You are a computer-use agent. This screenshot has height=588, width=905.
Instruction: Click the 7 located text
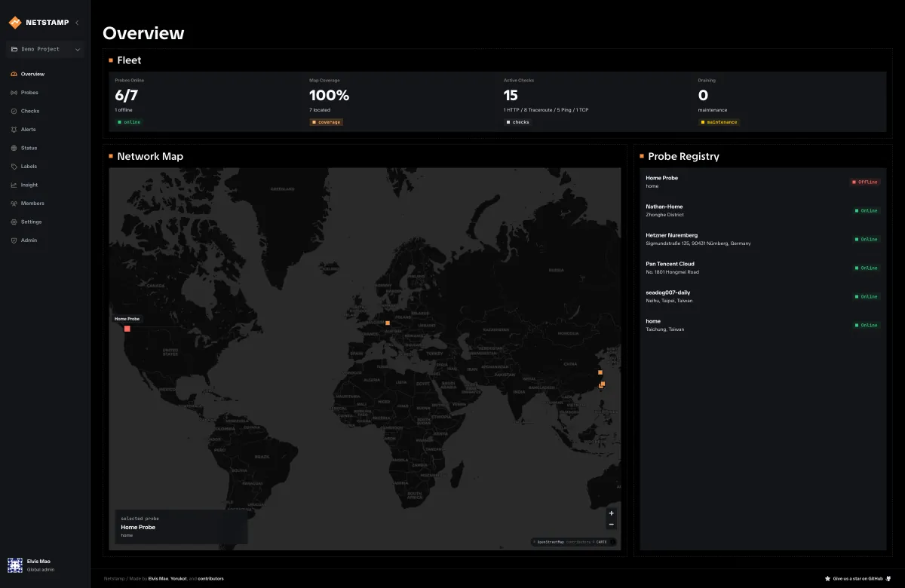320,110
